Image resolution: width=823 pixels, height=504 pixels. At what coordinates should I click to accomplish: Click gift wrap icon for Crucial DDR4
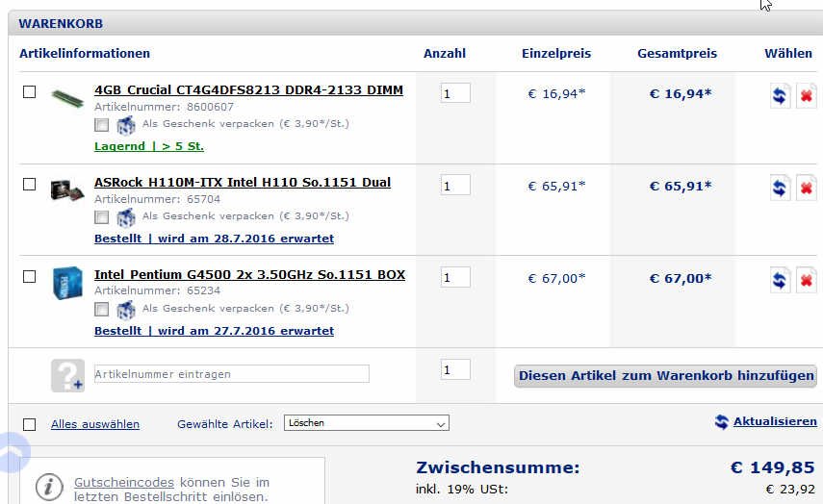click(x=126, y=125)
